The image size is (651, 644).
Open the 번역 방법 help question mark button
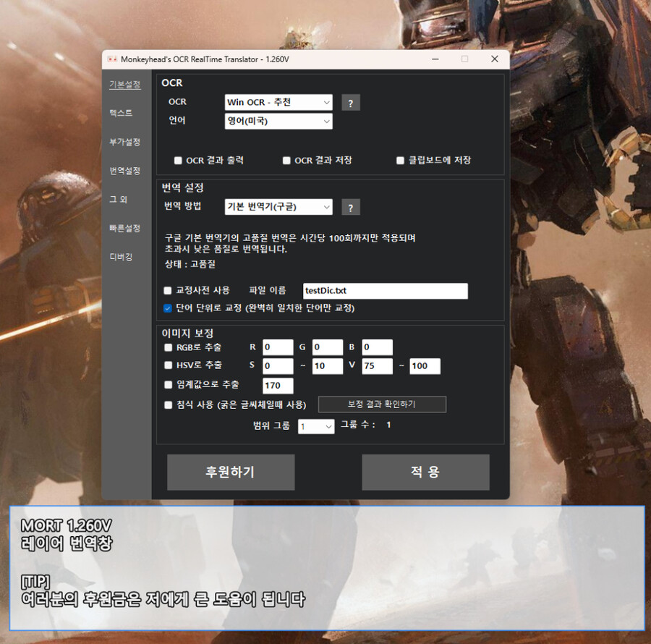pos(350,207)
